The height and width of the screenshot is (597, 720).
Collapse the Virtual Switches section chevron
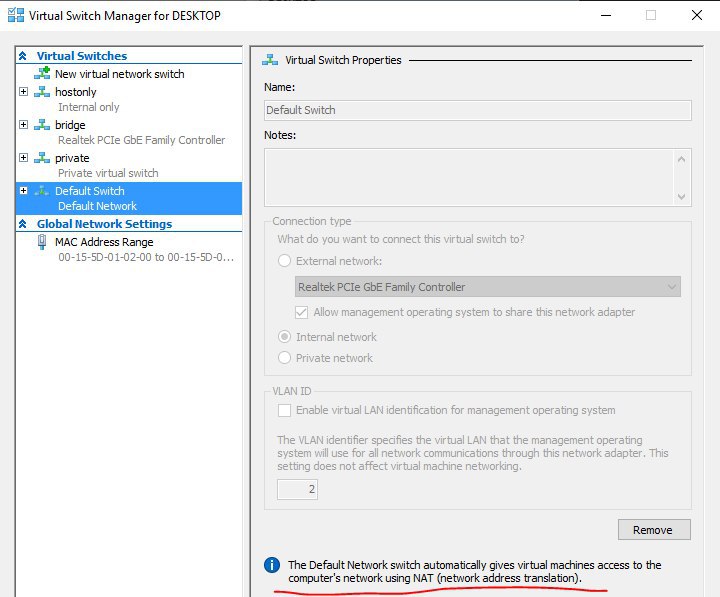coord(22,56)
